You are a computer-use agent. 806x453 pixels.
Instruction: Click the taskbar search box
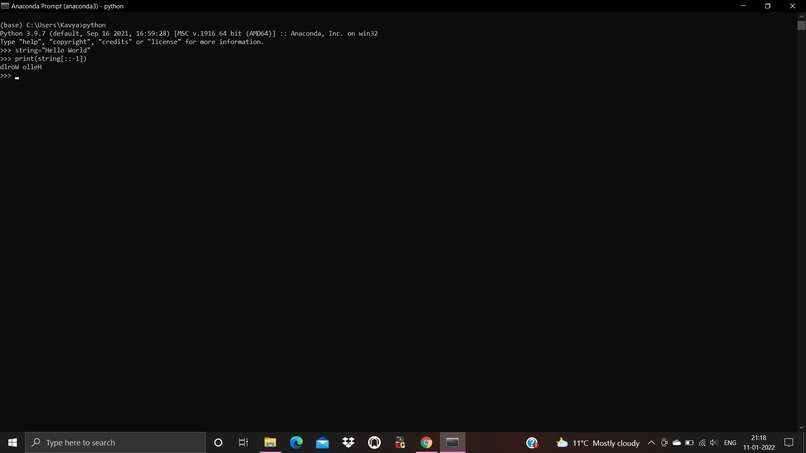[x=115, y=442]
